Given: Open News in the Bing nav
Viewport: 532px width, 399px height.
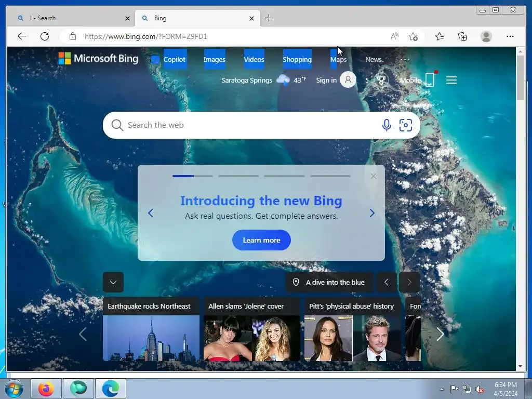Looking at the screenshot, I should [x=373, y=59].
